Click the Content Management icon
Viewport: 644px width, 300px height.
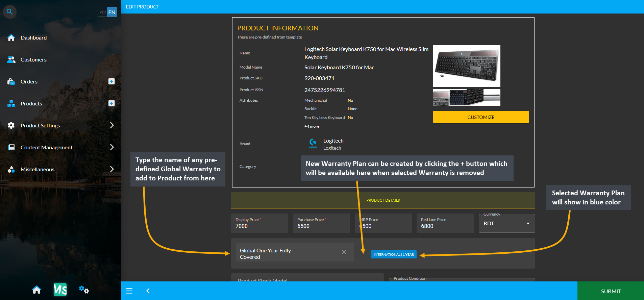click(x=11, y=147)
